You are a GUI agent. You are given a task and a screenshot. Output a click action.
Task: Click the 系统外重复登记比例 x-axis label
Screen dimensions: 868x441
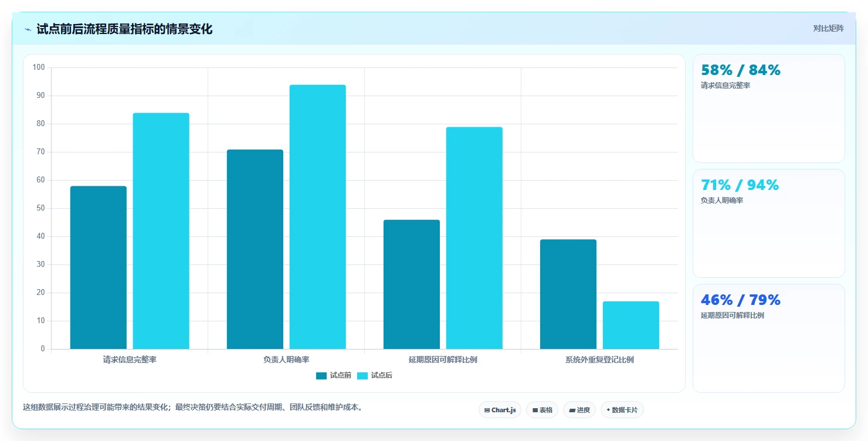tap(599, 359)
